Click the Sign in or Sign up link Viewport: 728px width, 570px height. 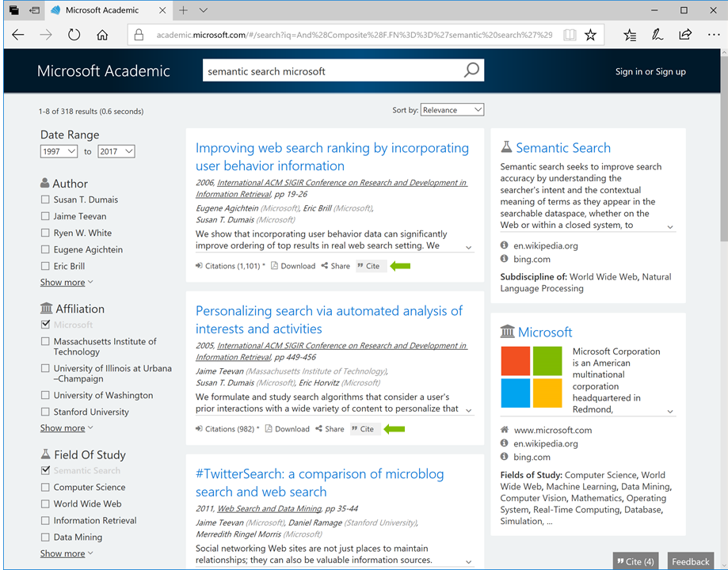click(650, 70)
